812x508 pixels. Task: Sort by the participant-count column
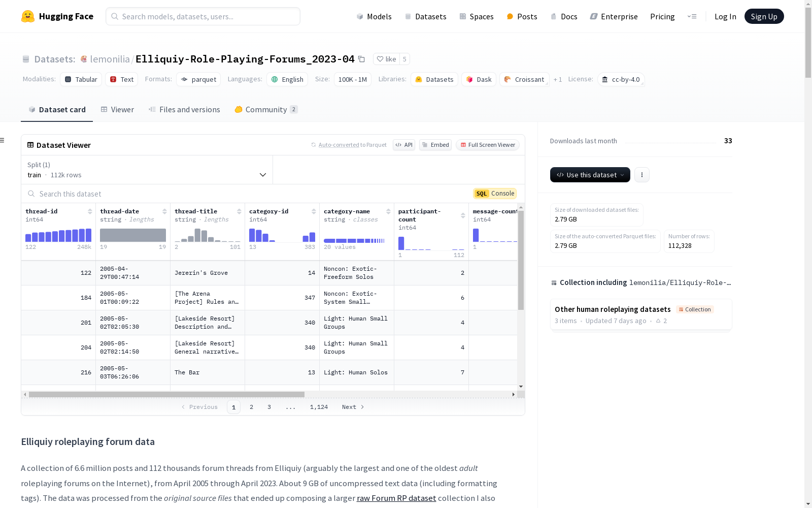(x=463, y=215)
